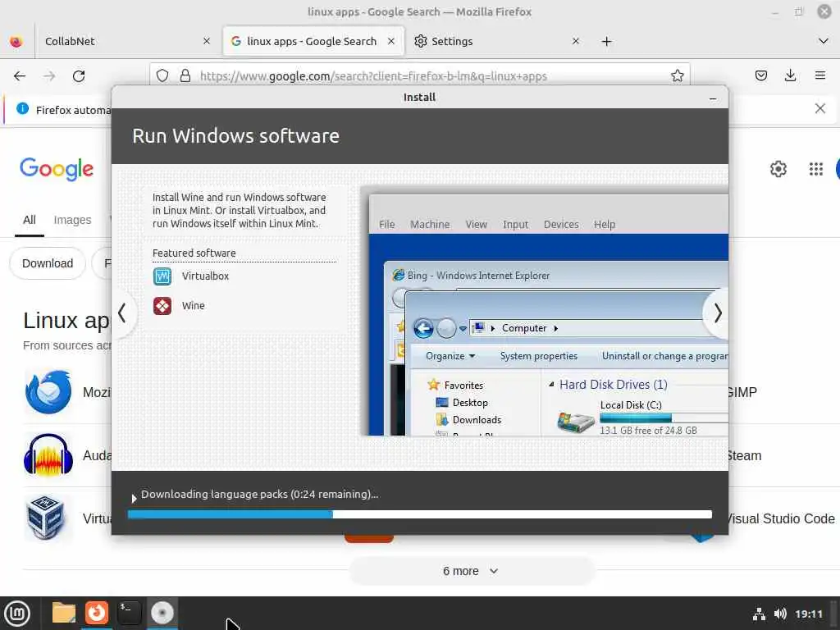The height and width of the screenshot is (630, 840).
Task: Open a new tab with plus button
Action: (x=606, y=41)
